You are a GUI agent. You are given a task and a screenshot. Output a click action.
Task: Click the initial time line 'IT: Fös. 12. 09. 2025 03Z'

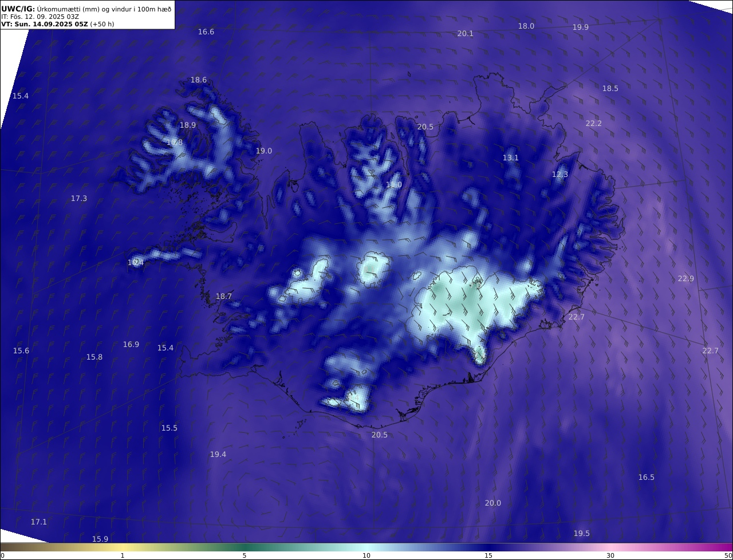[40, 17]
